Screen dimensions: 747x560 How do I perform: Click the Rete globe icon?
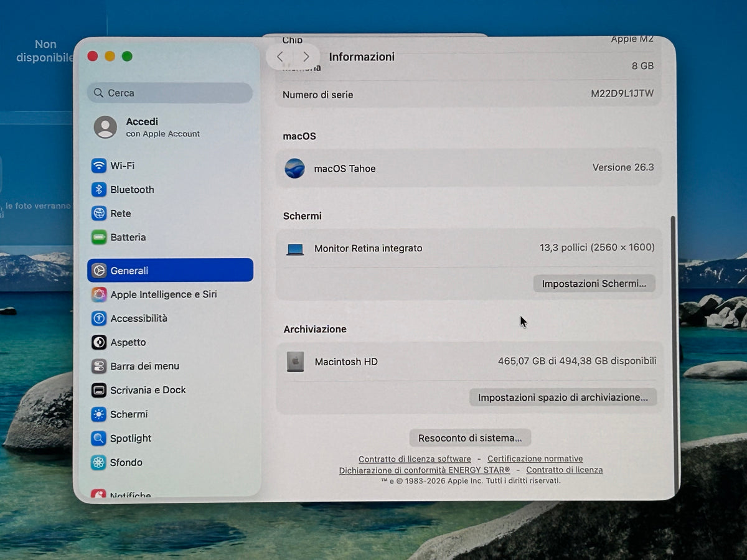(x=99, y=213)
